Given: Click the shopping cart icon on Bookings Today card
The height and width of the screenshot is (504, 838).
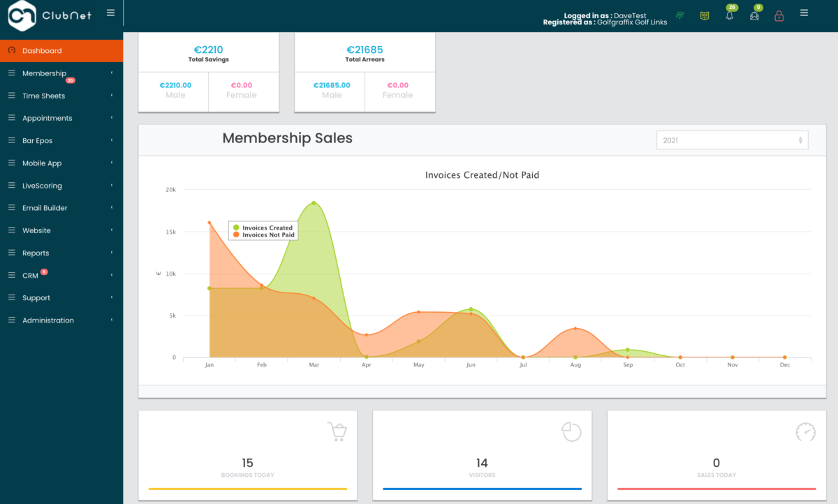Looking at the screenshot, I should click(x=337, y=431).
